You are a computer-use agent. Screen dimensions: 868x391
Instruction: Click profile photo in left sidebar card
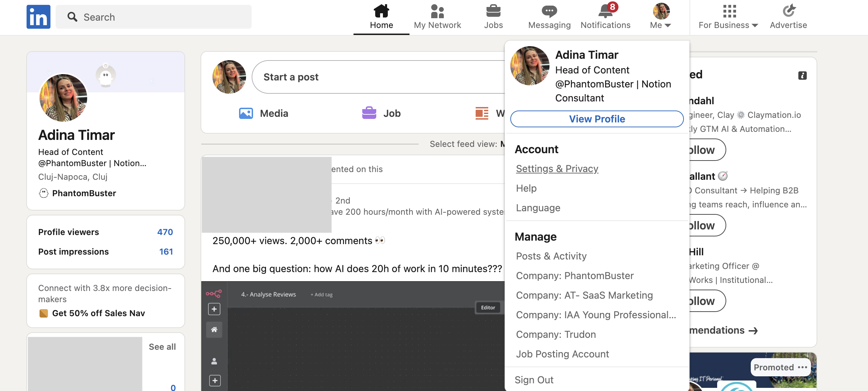point(63,98)
